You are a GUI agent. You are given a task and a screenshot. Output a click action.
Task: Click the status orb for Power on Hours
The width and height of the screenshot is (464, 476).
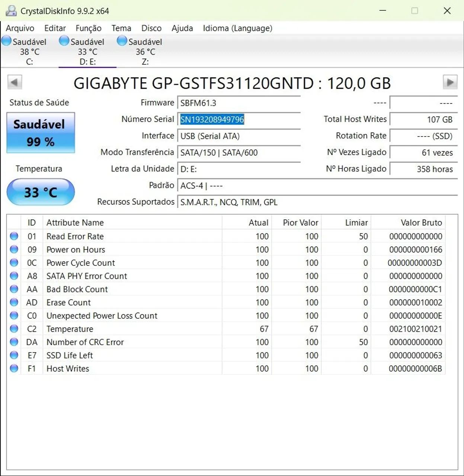(14, 250)
